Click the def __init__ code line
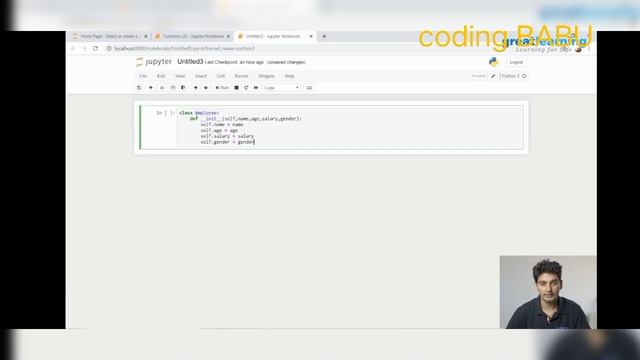The height and width of the screenshot is (360, 640). tap(246, 118)
